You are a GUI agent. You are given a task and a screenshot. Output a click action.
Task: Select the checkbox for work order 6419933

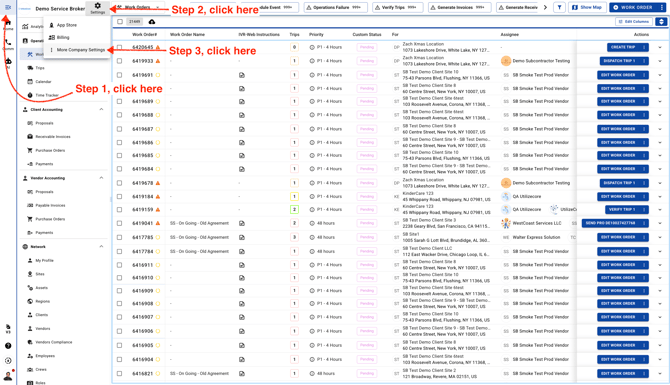pos(119,61)
